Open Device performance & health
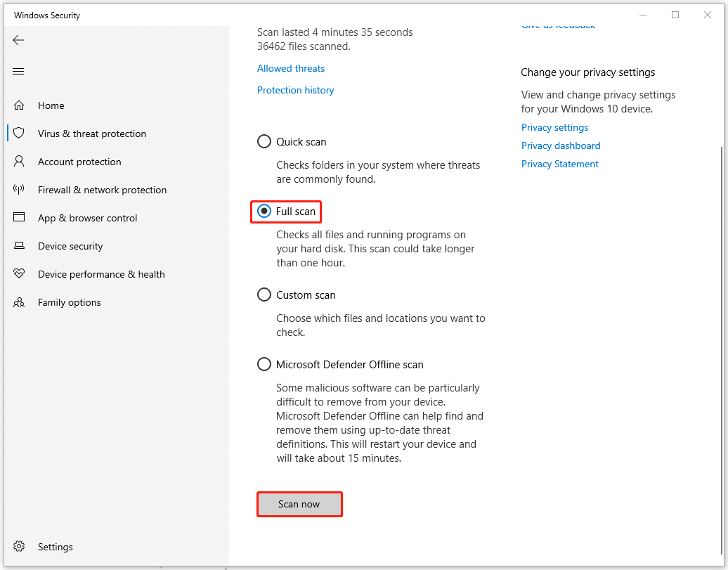This screenshot has height=570, width=728. (101, 273)
